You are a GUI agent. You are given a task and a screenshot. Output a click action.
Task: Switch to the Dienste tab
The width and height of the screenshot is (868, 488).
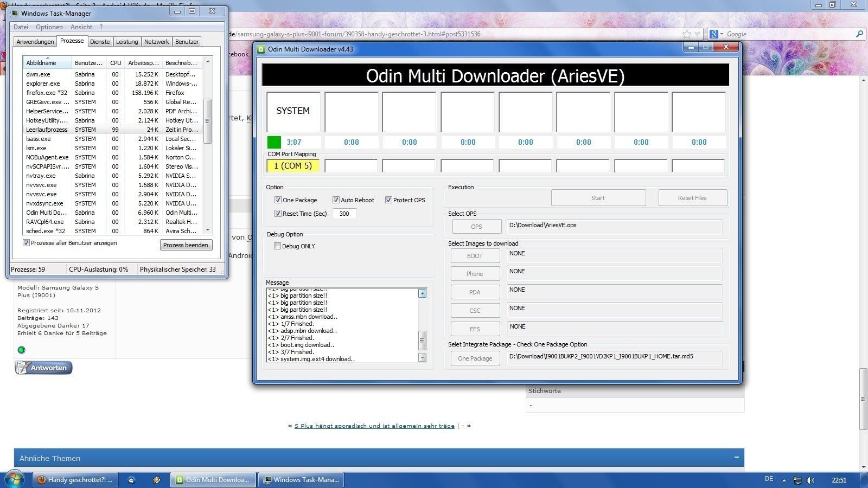100,42
